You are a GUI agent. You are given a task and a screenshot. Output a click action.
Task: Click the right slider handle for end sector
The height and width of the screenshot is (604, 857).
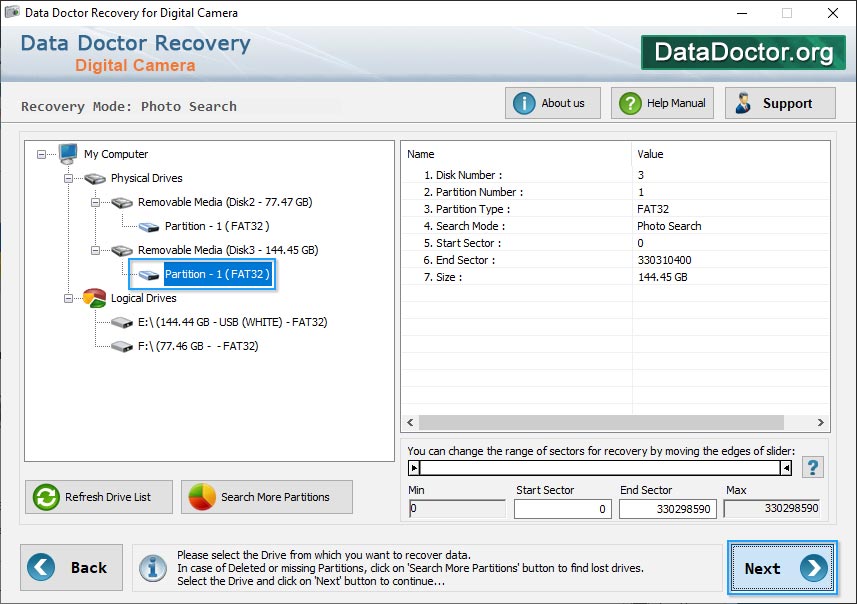click(x=786, y=468)
